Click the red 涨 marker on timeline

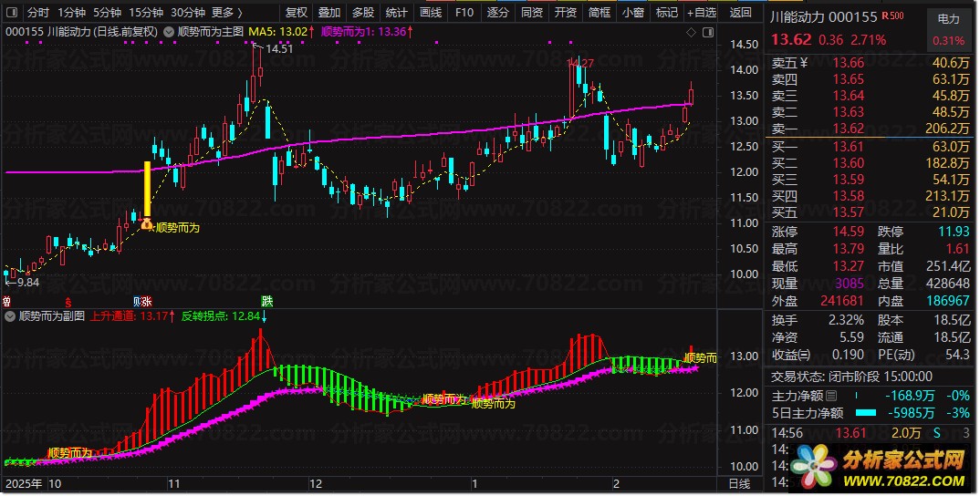[x=147, y=301]
